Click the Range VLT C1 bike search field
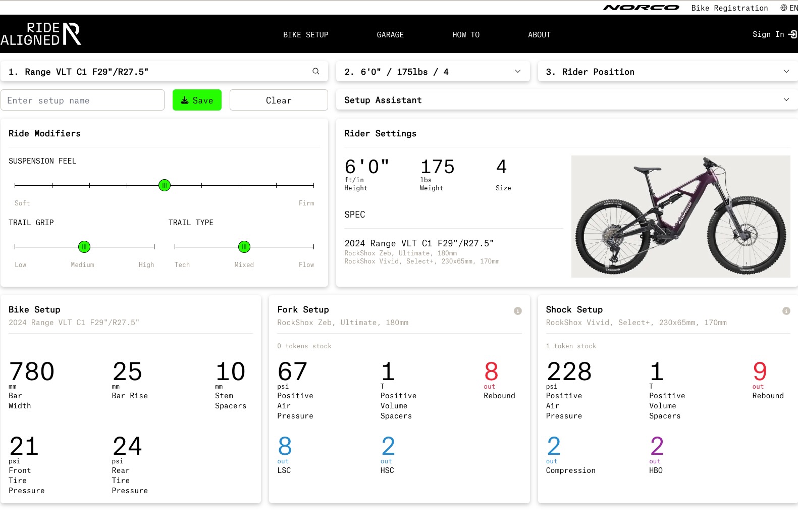The width and height of the screenshot is (798, 532). pyautogui.click(x=165, y=71)
